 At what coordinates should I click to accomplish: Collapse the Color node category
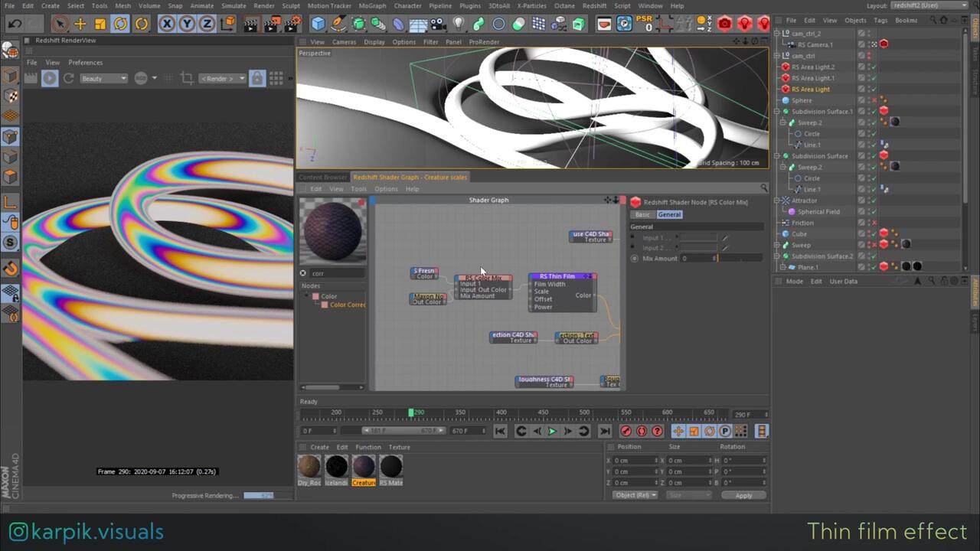(306, 296)
